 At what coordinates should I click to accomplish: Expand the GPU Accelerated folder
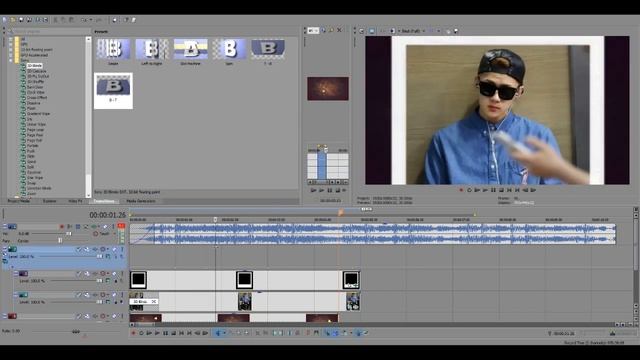pos(11,55)
